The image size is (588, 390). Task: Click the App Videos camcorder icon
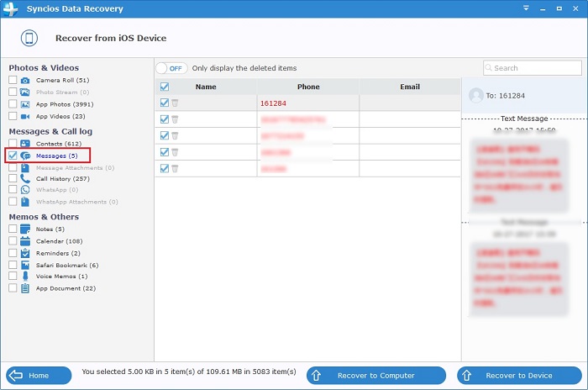(x=25, y=116)
